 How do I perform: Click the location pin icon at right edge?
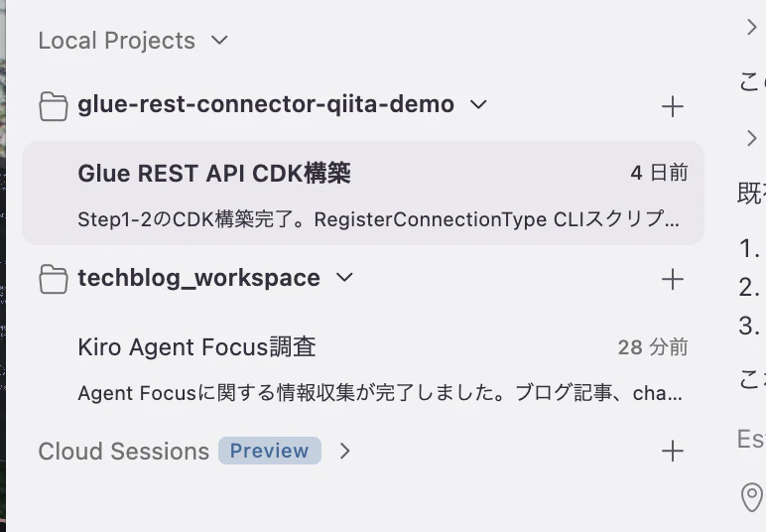[x=752, y=497]
